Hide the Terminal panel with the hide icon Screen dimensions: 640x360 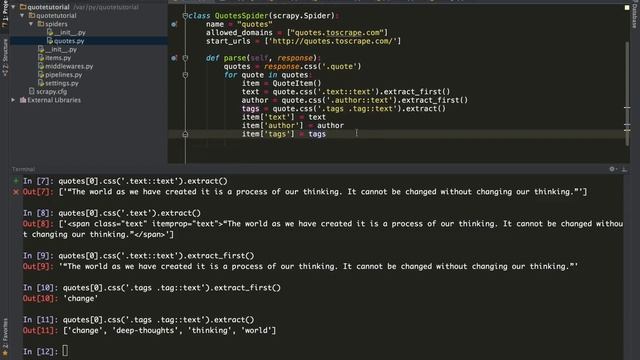click(624, 169)
